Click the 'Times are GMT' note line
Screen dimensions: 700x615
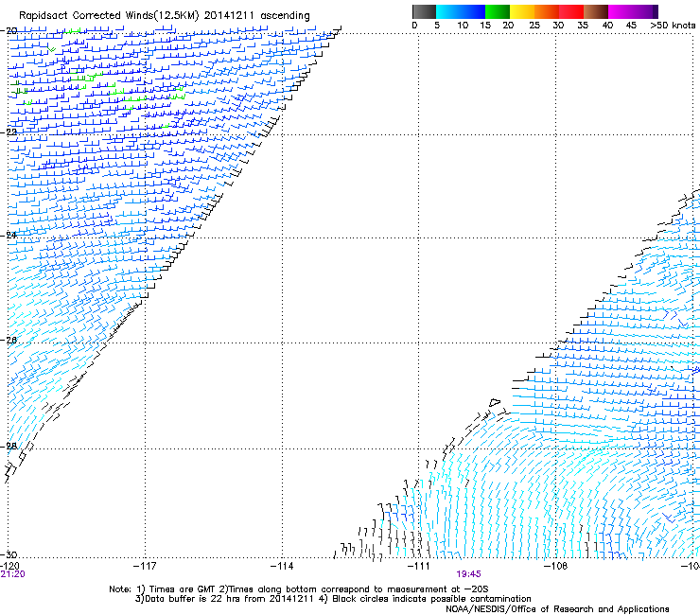(299, 589)
